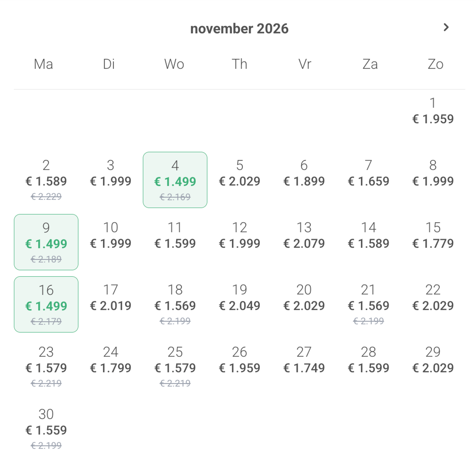Pick November 16 at € 1.499

coord(46,304)
